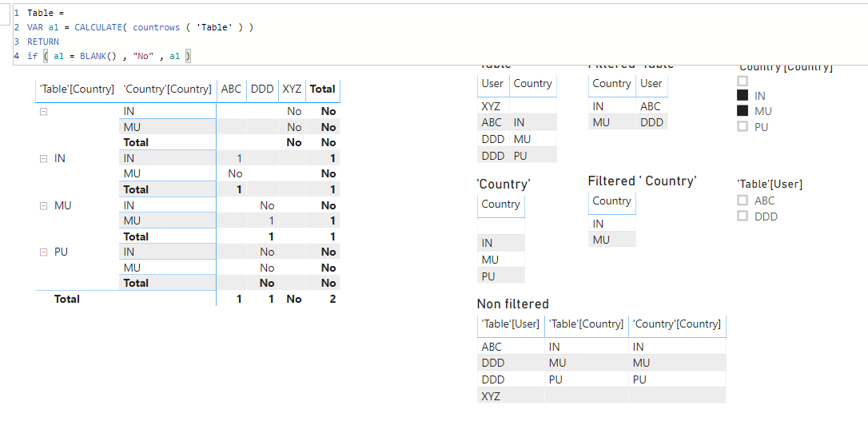Viewport: 868px width, 433px height.
Task: Click the Total column header in matrix
Action: tap(323, 89)
